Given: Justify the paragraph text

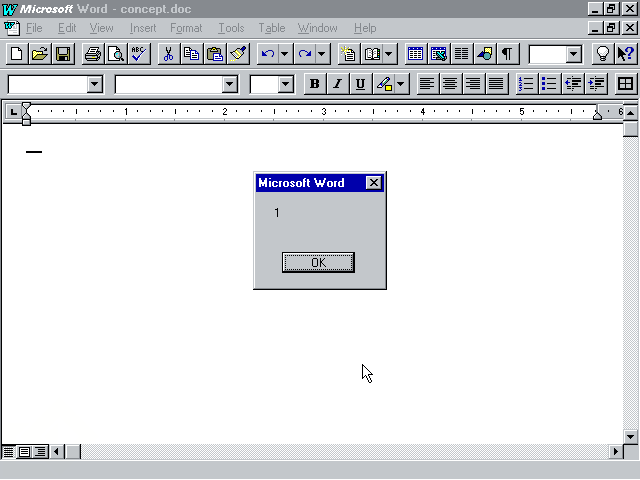Looking at the screenshot, I should (497, 84).
